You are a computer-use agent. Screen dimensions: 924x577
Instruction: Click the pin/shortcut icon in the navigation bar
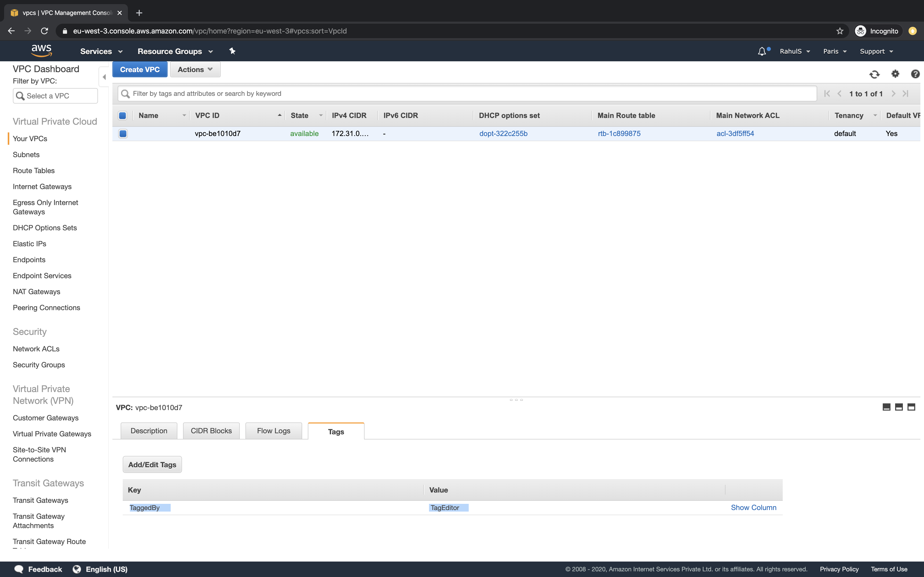click(232, 51)
